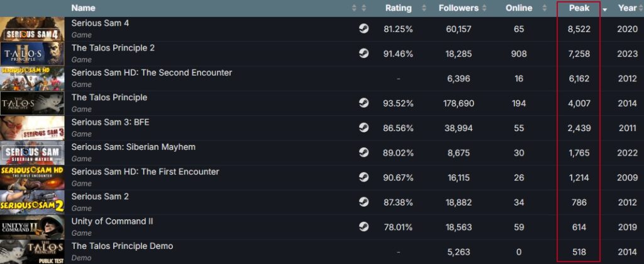Click Steam icon for Serious Sam: Siberian Mayhem
This screenshot has height=264, width=644.
(364, 152)
